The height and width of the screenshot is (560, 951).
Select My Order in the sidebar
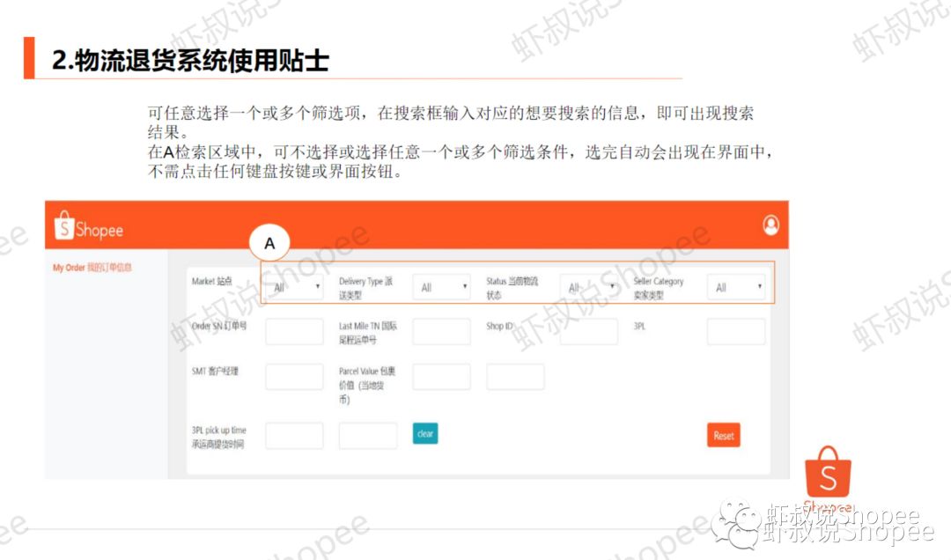(x=91, y=267)
